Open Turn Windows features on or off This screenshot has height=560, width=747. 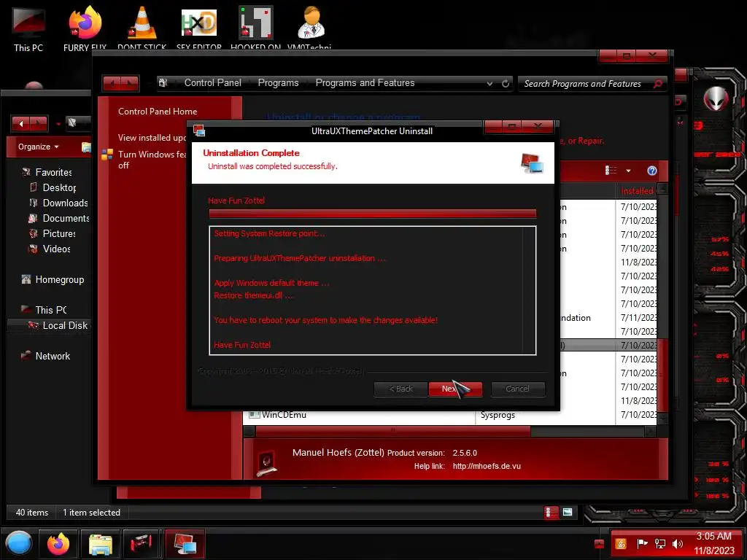152,160
